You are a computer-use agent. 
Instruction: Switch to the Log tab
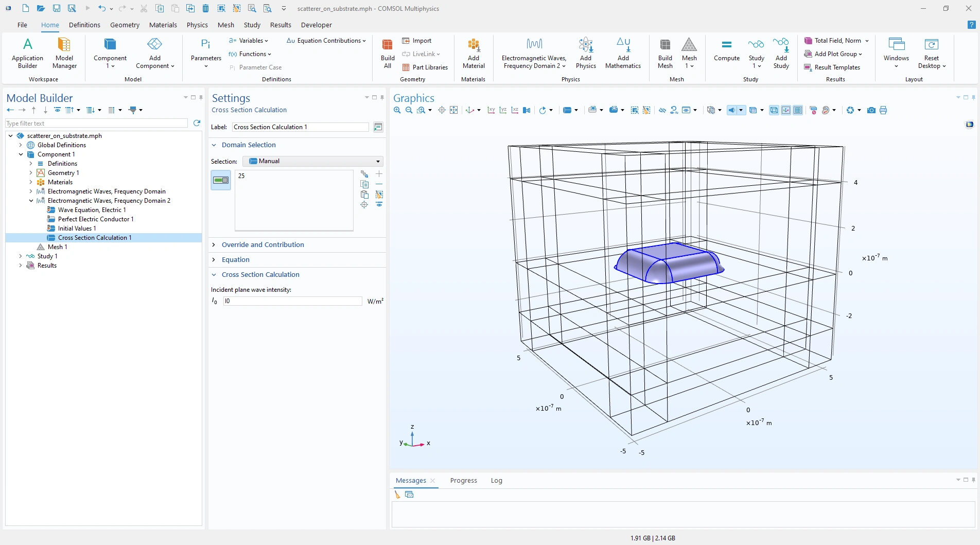(496, 481)
